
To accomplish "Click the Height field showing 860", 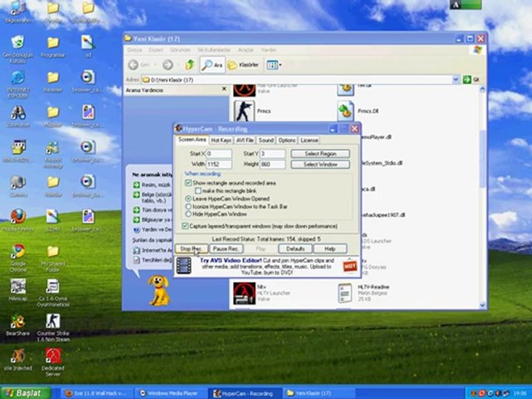I will [x=273, y=165].
